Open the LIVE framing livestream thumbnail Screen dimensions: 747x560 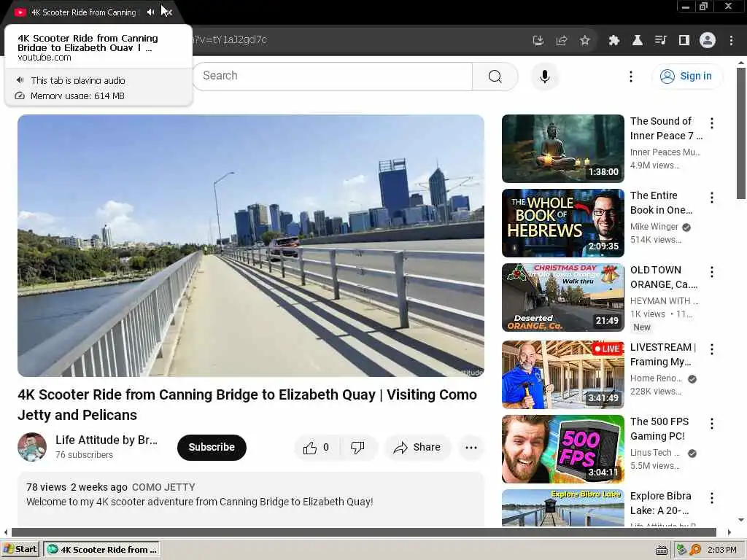(x=562, y=374)
